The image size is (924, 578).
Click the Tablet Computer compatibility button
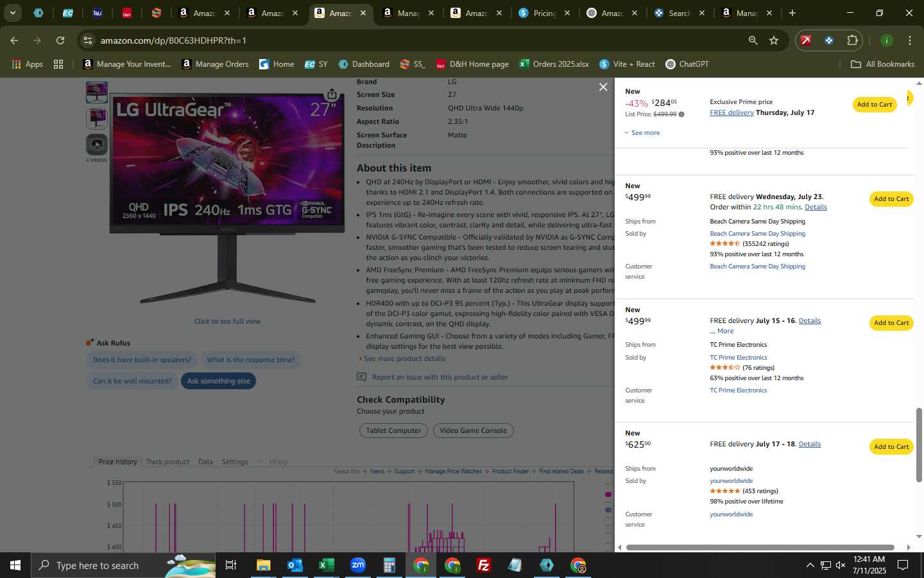[x=393, y=431]
